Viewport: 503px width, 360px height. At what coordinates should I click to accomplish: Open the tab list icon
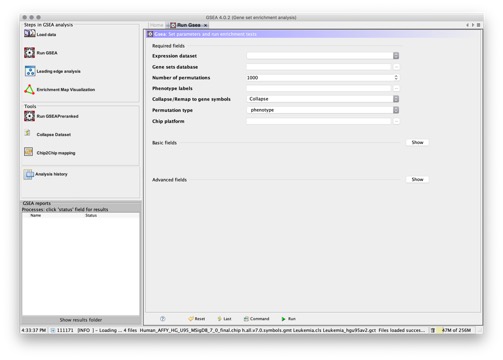coord(478,25)
